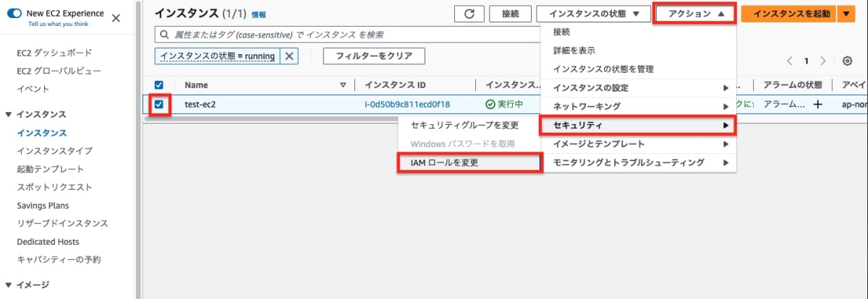868x299 pixels.
Task: Click the refresh instances icon button
Action: (469, 14)
